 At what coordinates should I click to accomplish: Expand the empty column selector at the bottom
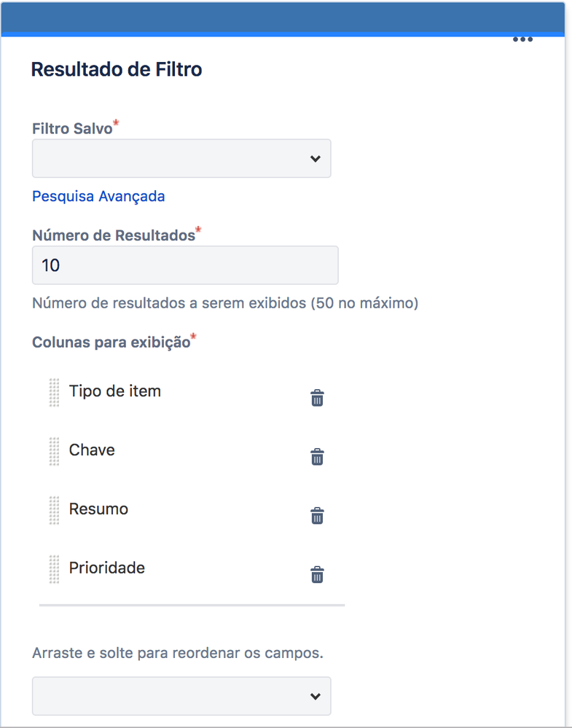(181, 696)
